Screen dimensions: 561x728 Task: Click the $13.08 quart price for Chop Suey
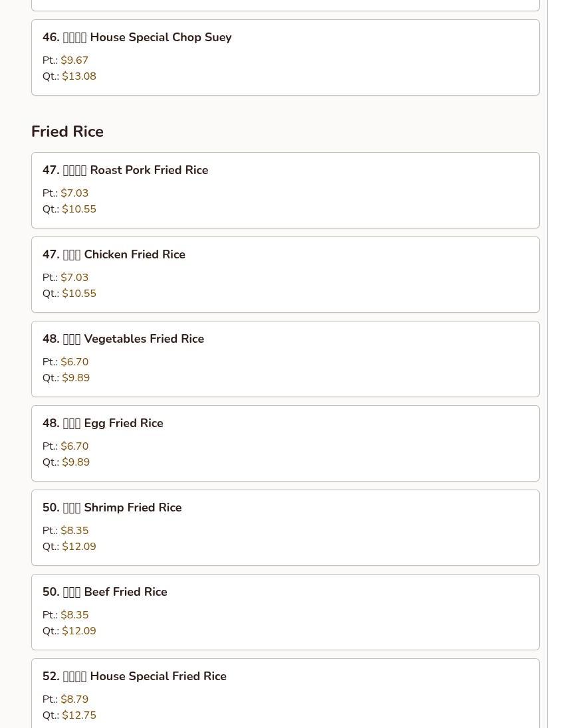79,76
